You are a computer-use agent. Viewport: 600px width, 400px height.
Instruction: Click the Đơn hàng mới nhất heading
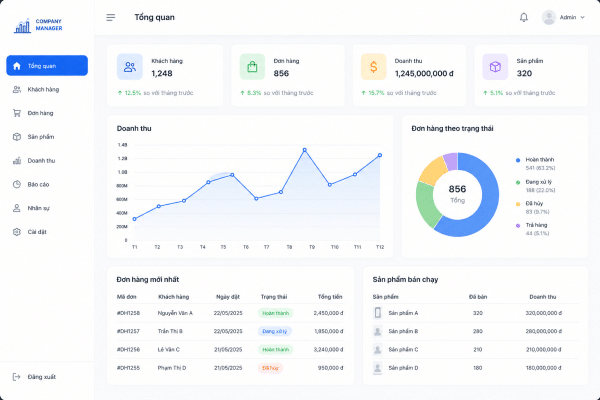pyautogui.click(x=148, y=279)
